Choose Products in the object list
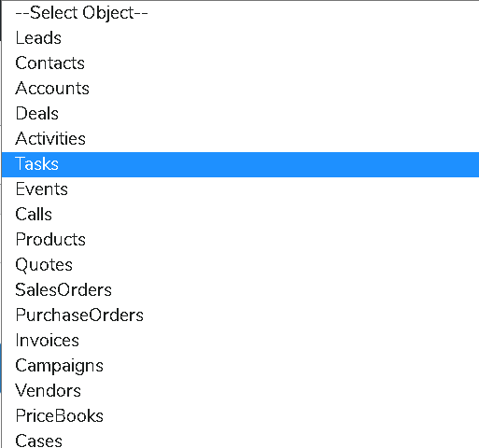Image resolution: width=479 pixels, height=448 pixels. coord(240,240)
